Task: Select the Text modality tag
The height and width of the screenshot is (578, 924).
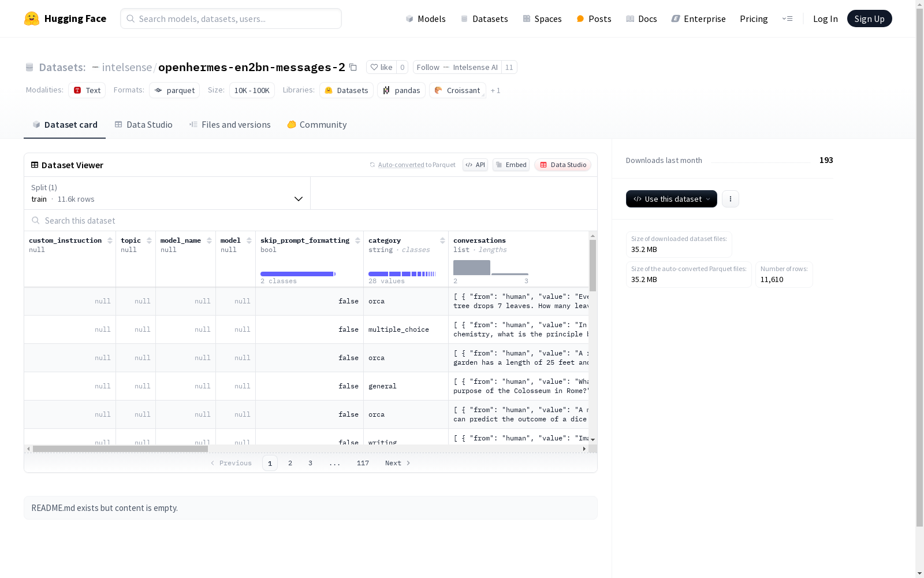Action: (x=87, y=90)
